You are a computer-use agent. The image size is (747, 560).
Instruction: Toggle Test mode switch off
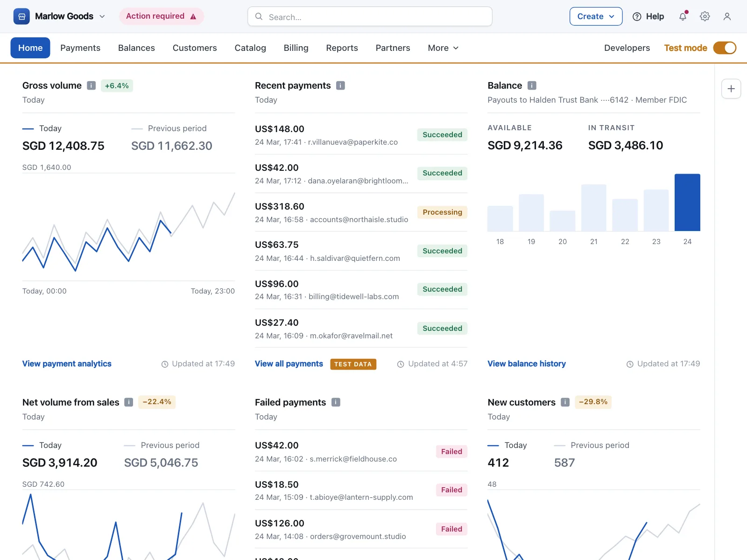click(x=725, y=48)
